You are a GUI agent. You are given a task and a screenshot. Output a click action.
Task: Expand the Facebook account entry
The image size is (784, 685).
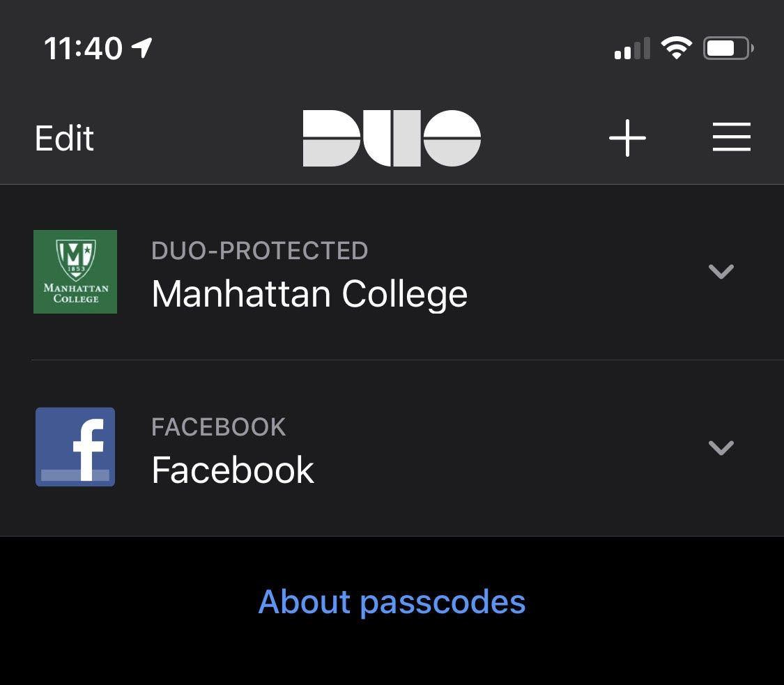coord(721,448)
